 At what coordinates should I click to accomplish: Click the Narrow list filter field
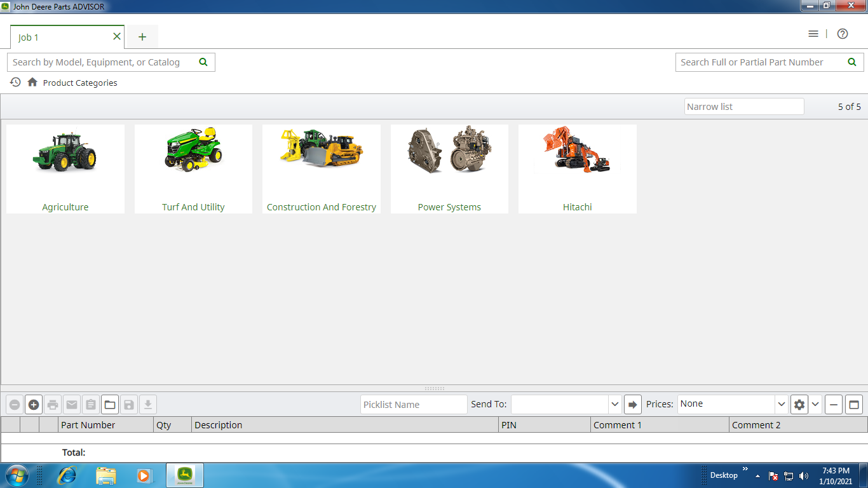744,107
